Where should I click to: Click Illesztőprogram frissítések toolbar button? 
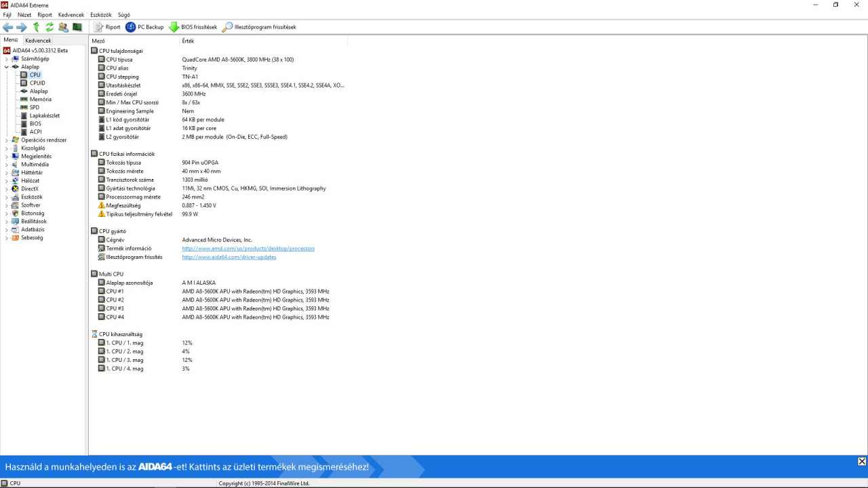click(260, 27)
